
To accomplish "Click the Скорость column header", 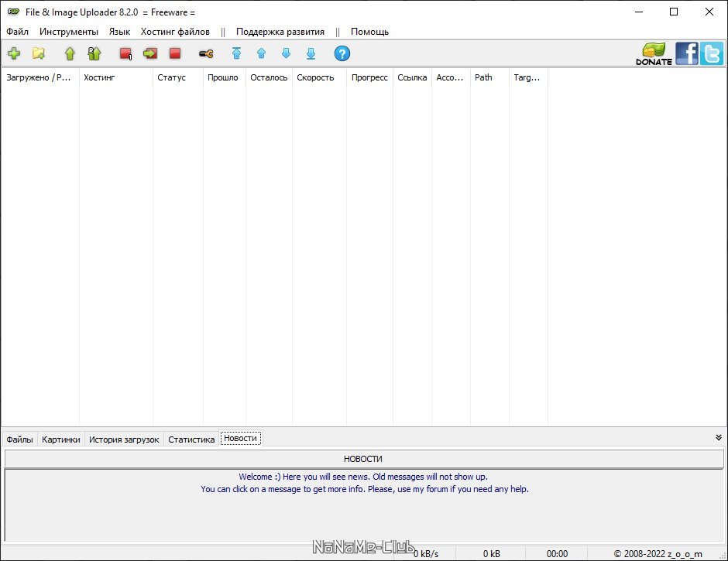I will (319, 77).
